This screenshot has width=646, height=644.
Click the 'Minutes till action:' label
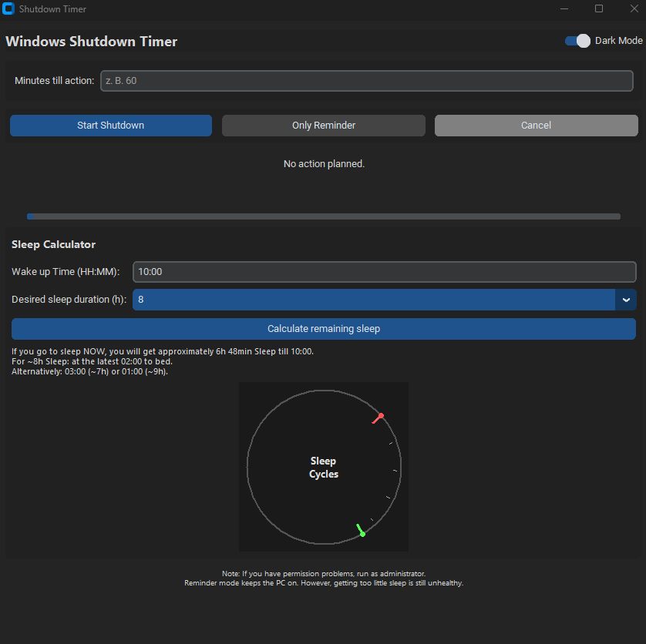click(55, 81)
